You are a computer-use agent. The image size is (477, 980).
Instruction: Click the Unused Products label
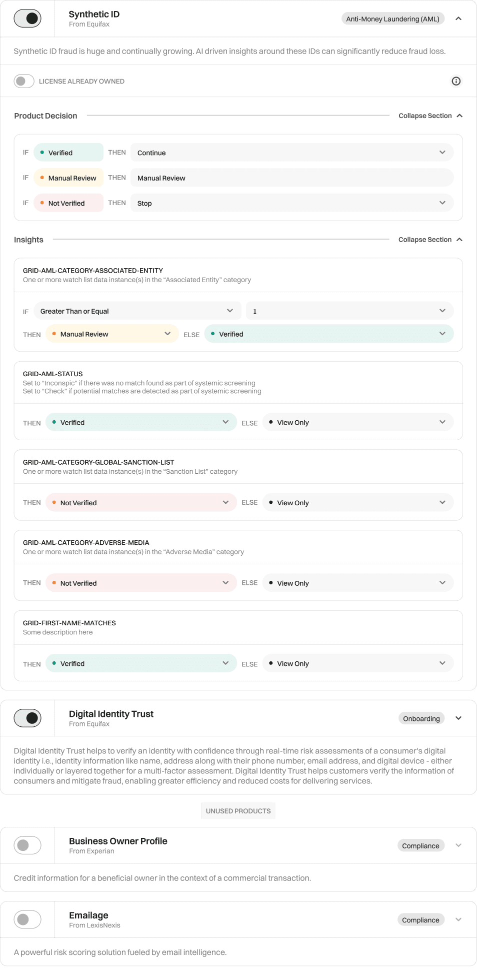click(x=238, y=811)
